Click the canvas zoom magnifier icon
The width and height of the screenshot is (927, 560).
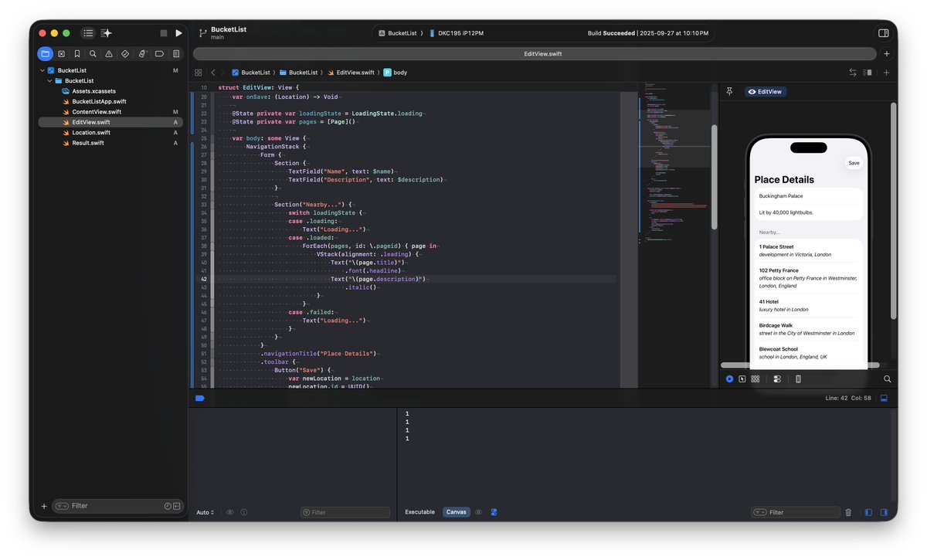click(x=887, y=378)
